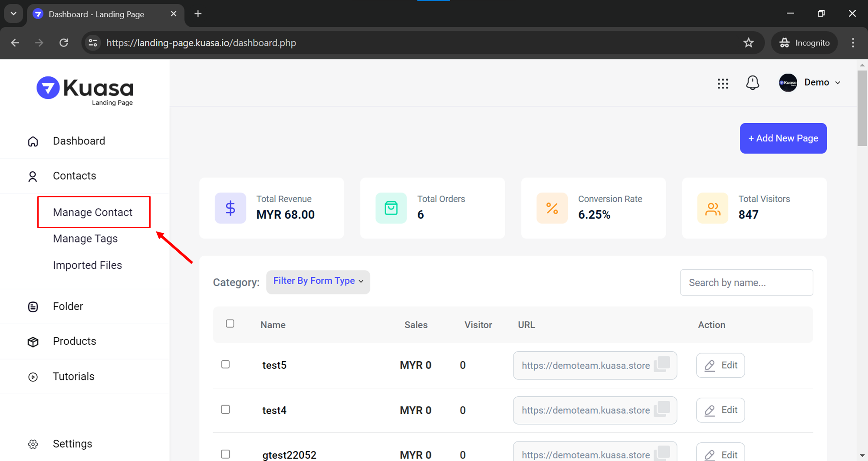Open the apps grid icon
The height and width of the screenshot is (461, 868).
pos(723,83)
